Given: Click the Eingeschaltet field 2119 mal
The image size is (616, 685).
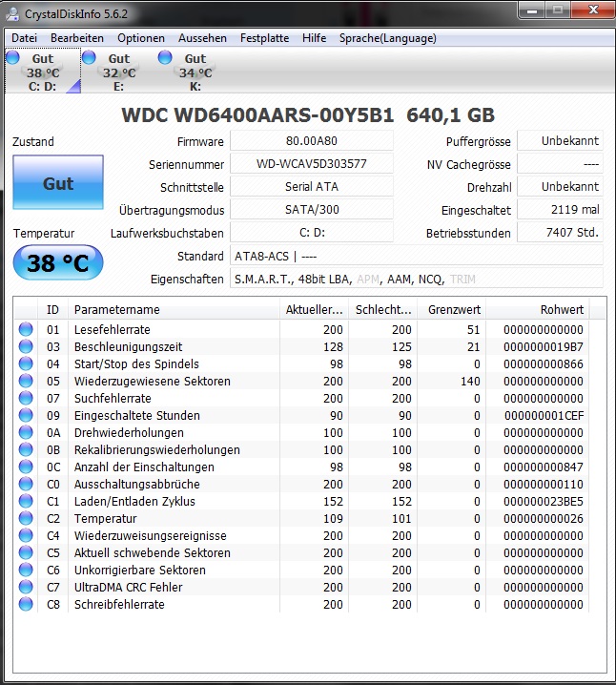Looking at the screenshot, I should [x=560, y=209].
